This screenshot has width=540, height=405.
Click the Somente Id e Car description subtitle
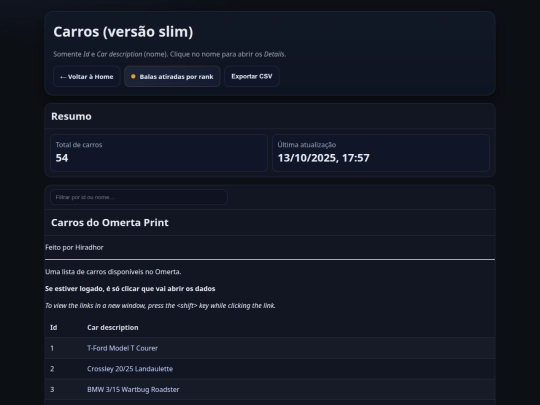[x=170, y=54]
